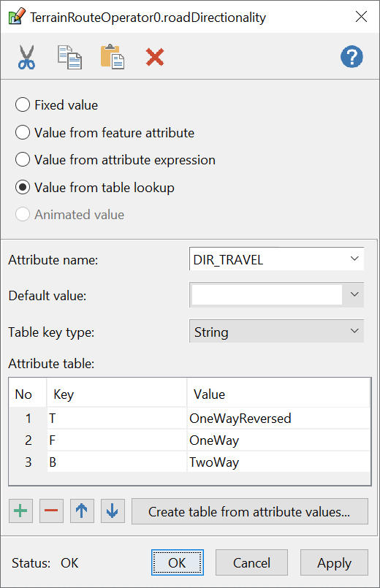Remove table row with red minus button
Image resolution: width=380 pixels, height=588 pixels.
(x=51, y=511)
